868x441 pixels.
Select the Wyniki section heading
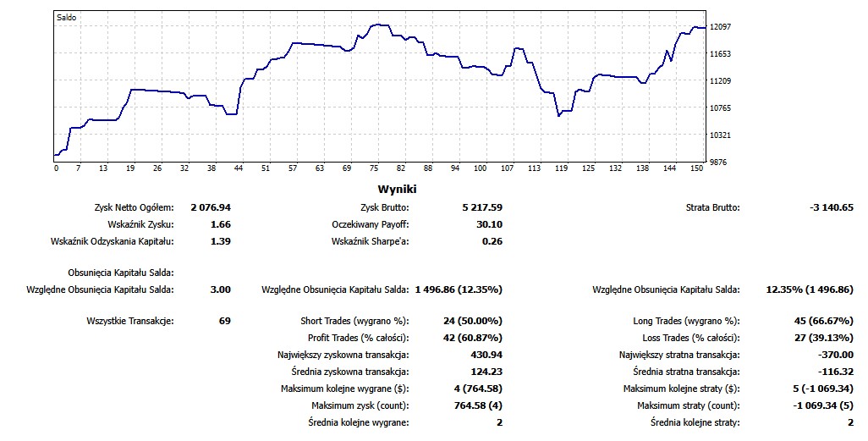click(397, 189)
